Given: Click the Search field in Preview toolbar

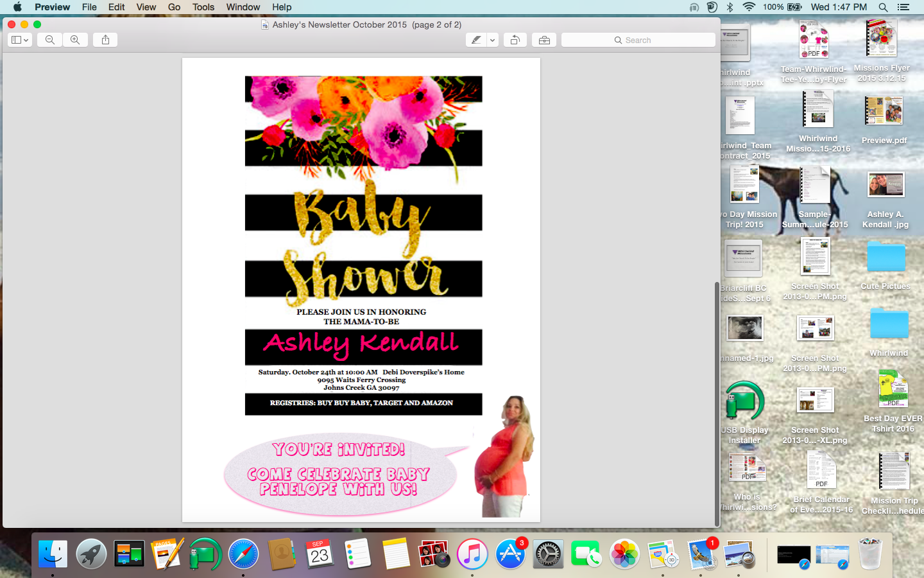Looking at the screenshot, I should pos(638,40).
